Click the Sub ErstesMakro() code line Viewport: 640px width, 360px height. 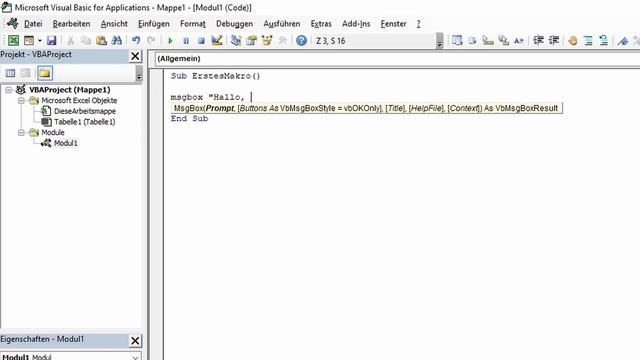pos(216,76)
